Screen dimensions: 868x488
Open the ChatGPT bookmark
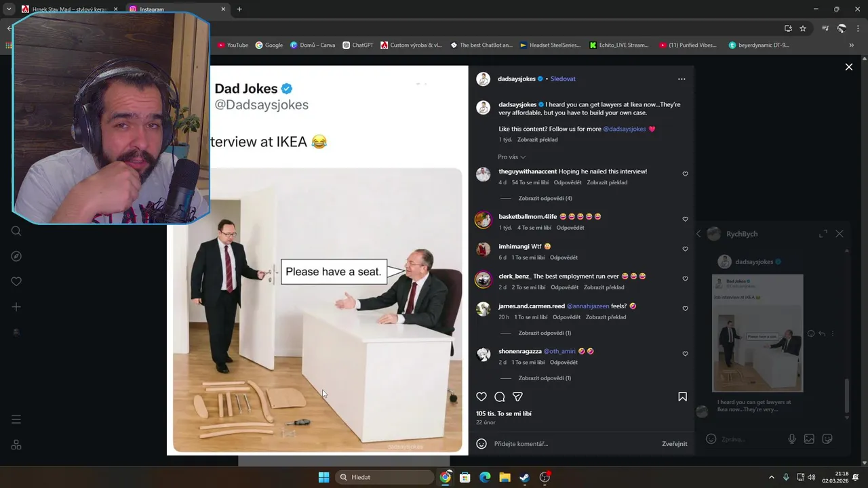click(x=358, y=45)
